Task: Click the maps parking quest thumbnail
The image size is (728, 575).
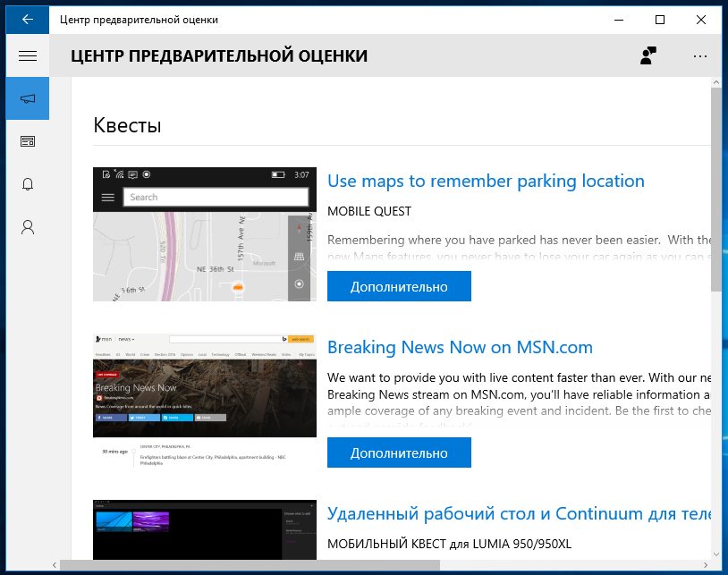Action: tap(205, 234)
